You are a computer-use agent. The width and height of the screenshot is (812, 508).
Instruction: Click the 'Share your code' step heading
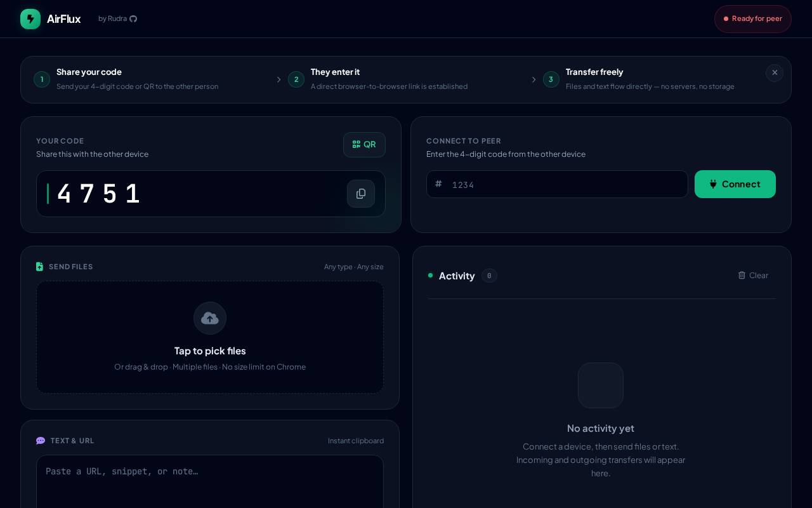point(89,72)
